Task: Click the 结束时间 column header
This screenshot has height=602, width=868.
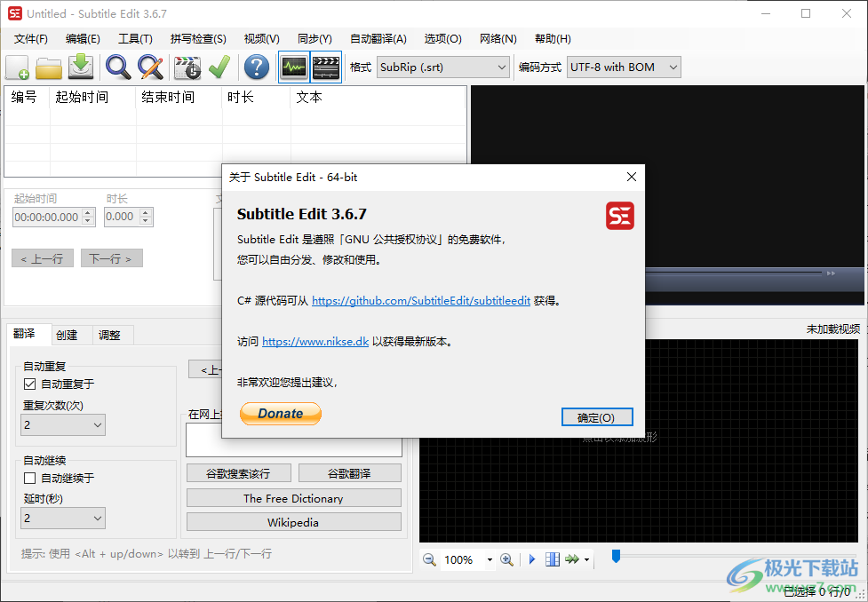Action: (179, 98)
